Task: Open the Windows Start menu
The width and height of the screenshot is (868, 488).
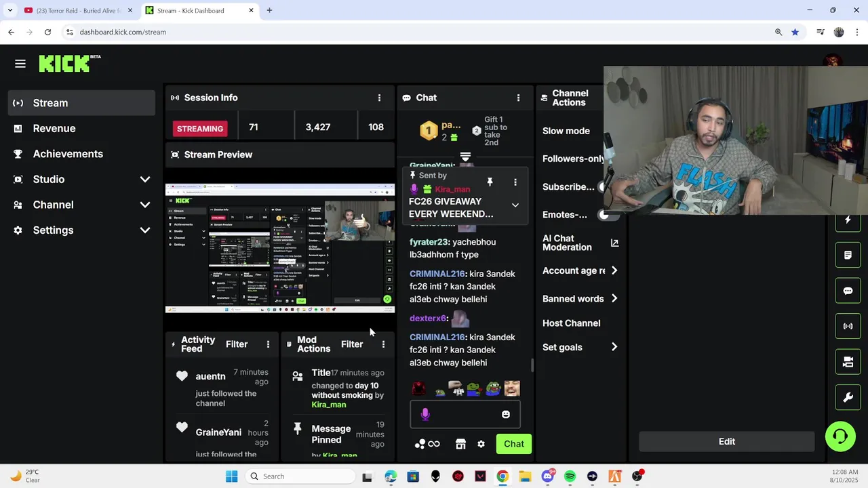Action: coord(231,476)
